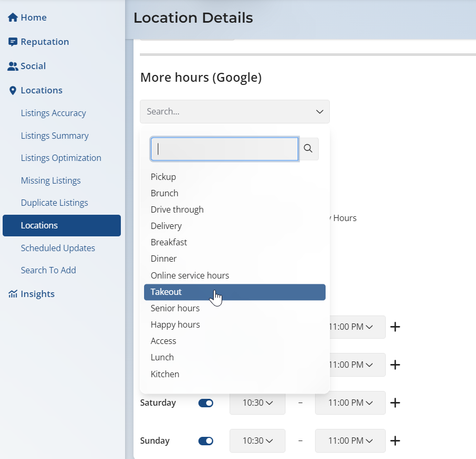This screenshot has width=476, height=459.
Task: Open Saturday opening time 10:30 dropdown
Action: [x=258, y=403]
